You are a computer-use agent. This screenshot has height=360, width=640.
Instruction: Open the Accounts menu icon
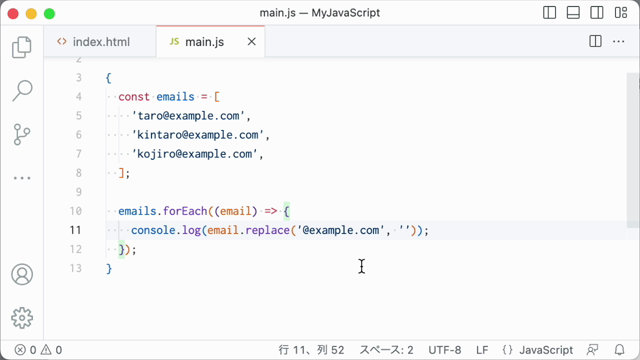click(x=22, y=274)
